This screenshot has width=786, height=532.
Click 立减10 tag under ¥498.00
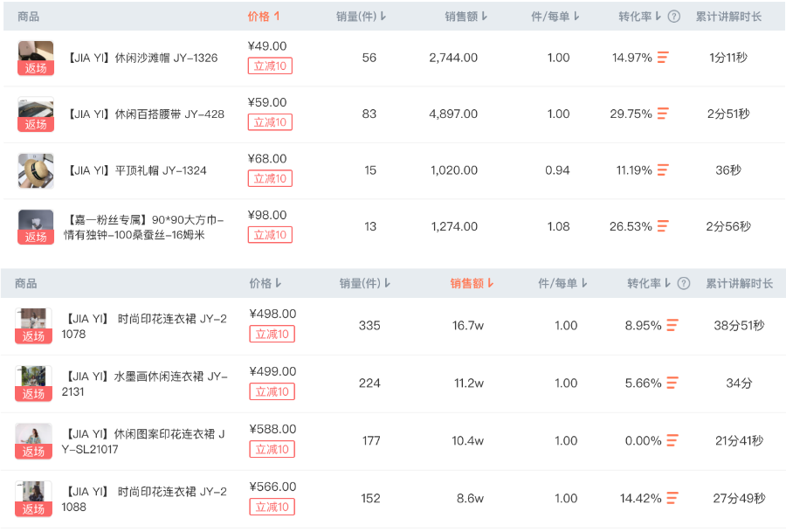pos(272,334)
